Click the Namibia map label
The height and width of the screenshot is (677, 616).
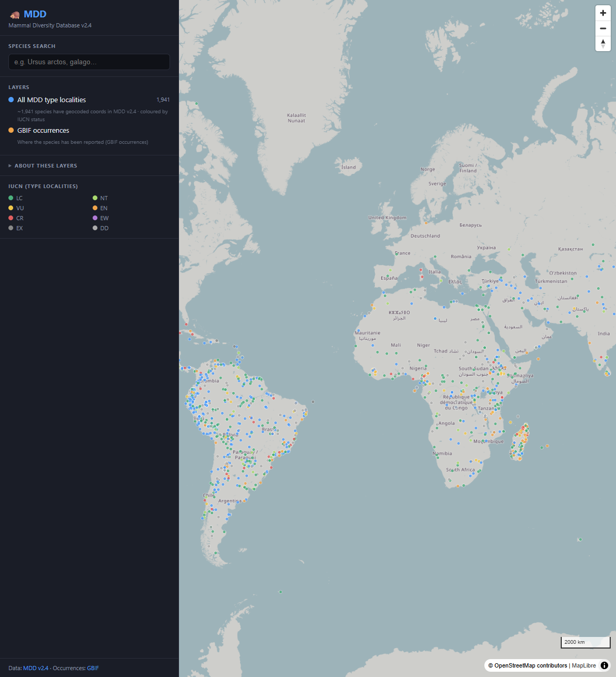442,454
